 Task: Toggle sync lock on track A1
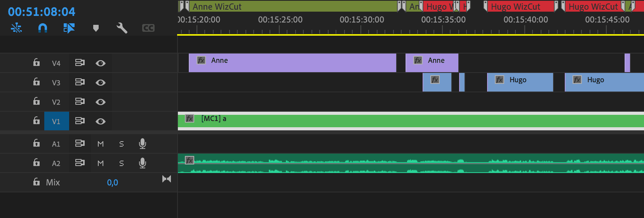[x=80, y=144]
